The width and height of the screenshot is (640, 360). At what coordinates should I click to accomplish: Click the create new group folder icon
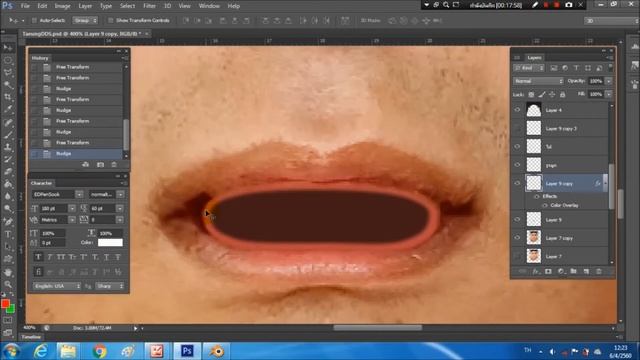[x=573, y=271]
